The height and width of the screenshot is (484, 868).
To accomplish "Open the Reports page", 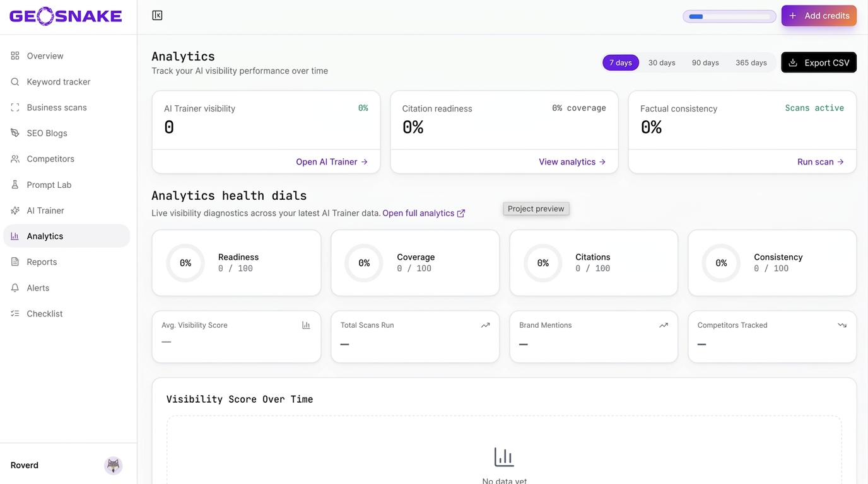I will (x=67, y=262).
